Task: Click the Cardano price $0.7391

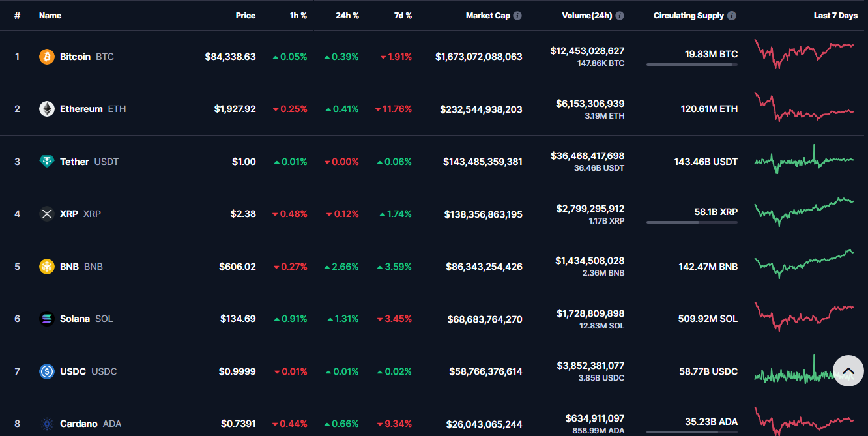Action: coord(238,424)
